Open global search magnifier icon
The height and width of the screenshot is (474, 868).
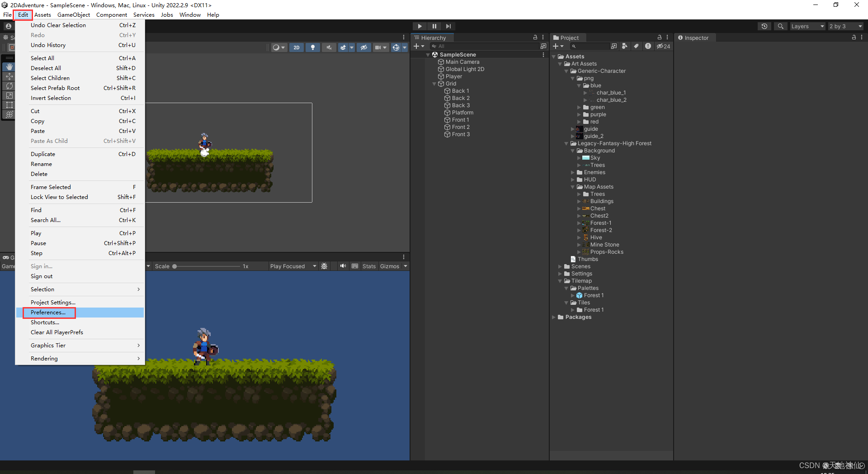pyautogui.click(x=780, y=26)
